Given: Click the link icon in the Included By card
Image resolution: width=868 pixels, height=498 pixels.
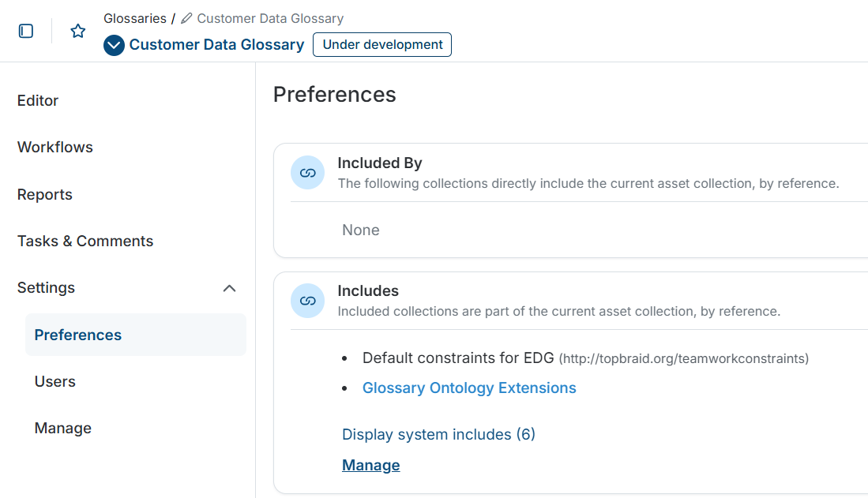Looking at the screenshot, I should pyautogui.click(x=307, y=172).
